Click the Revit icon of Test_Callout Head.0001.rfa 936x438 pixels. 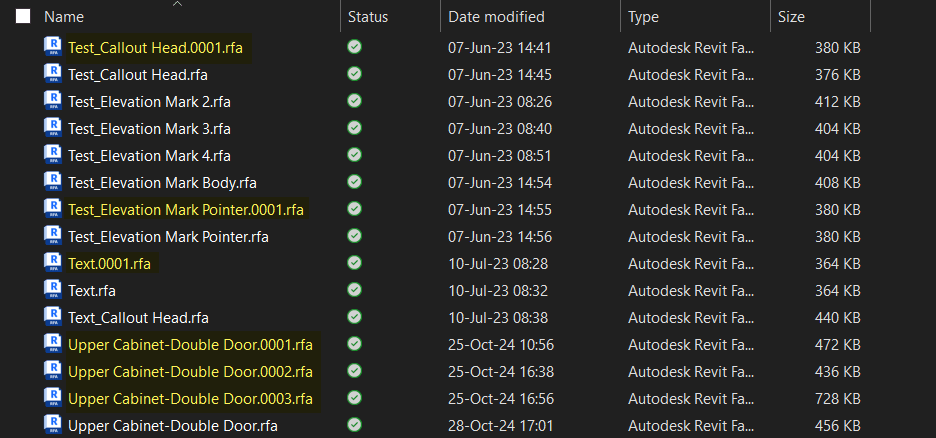coord(53,47)
